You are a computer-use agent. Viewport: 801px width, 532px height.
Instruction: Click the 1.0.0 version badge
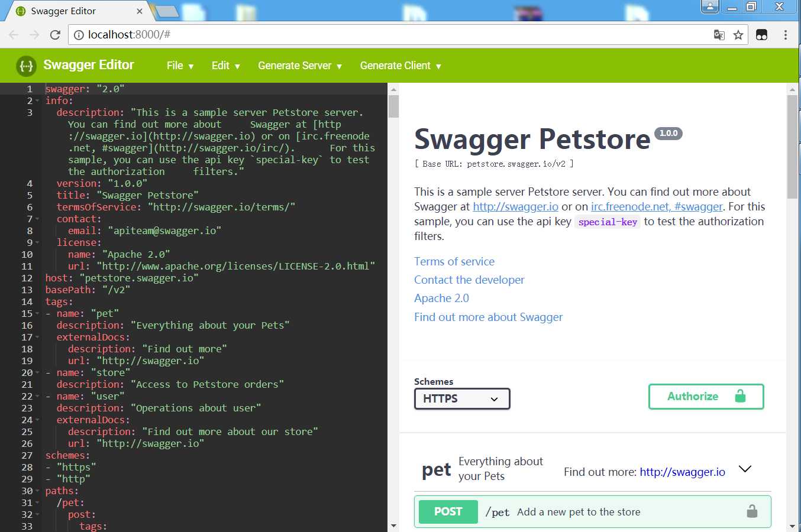tap(668, 133)
